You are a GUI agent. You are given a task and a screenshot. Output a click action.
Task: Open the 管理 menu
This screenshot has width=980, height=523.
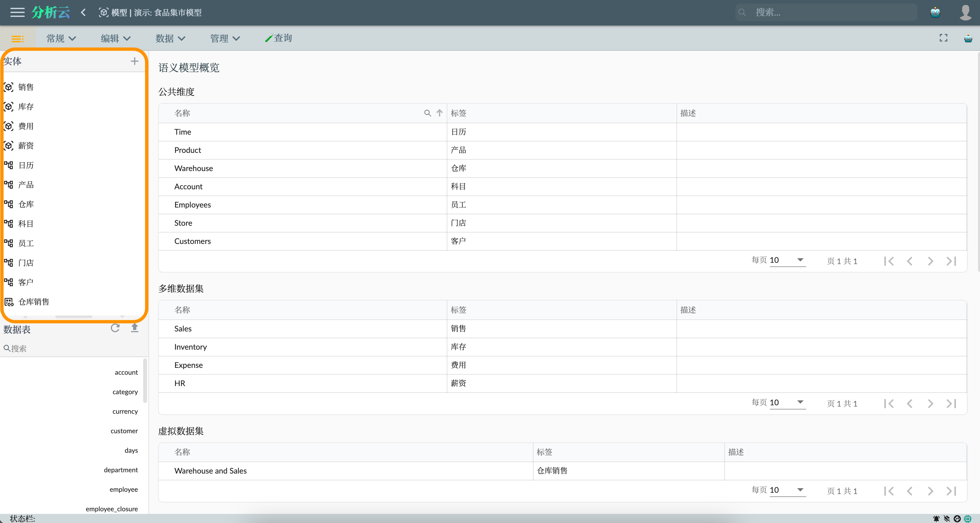click(225, 38)
